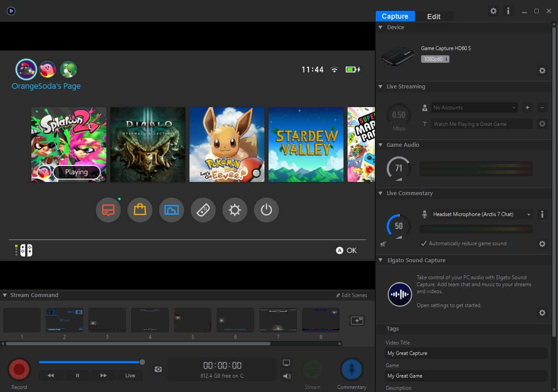Open the No Accounts streaming account dropdown
This screenshot has height=392, width=558.
pos(474,108)
